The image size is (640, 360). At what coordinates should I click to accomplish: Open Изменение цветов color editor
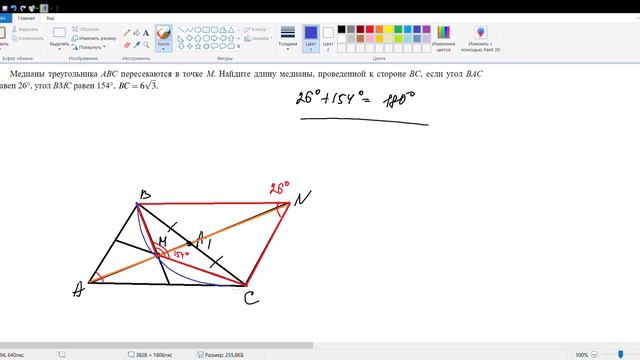pos(443,38)
